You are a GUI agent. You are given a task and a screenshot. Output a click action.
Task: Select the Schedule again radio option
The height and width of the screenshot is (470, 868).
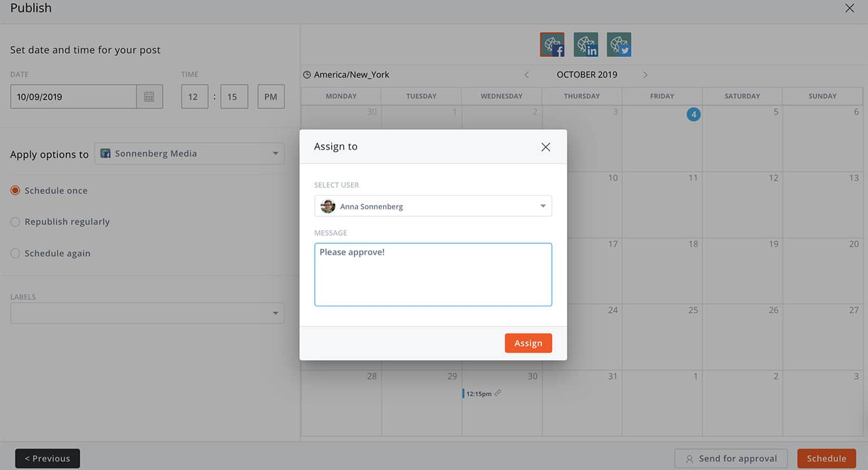(x=15, y=253)
